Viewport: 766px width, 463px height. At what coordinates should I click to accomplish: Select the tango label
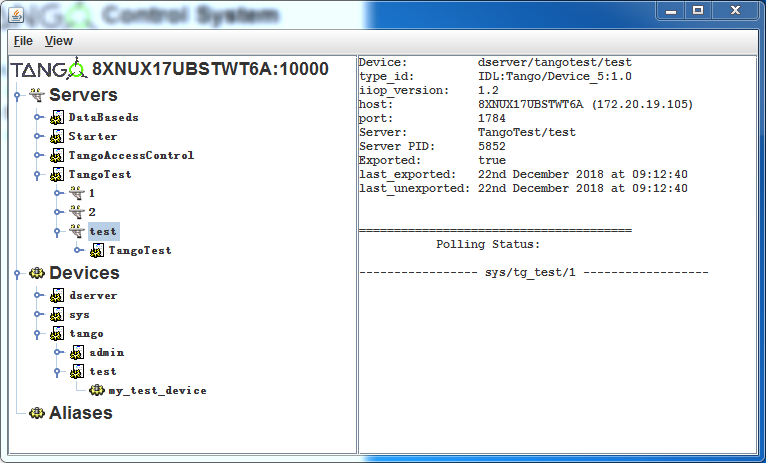pyautogui.click(x=86, y=334)
